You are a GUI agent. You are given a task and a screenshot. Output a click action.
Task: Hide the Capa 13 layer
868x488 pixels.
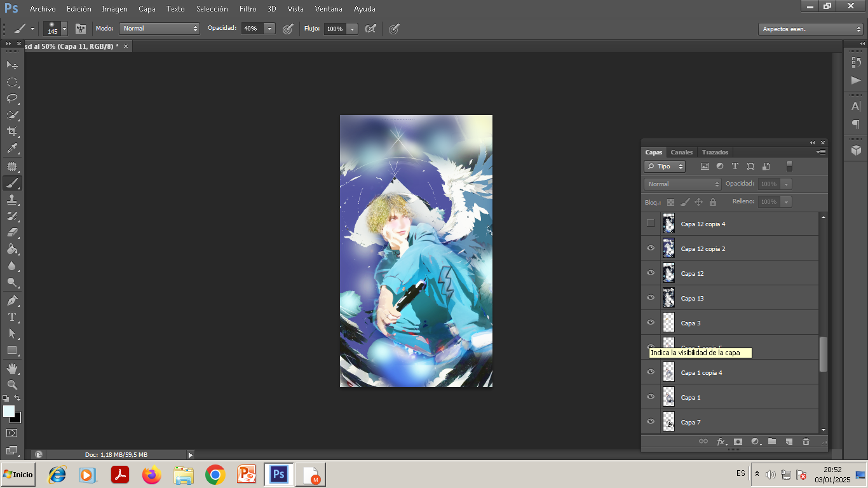[650, 297]
